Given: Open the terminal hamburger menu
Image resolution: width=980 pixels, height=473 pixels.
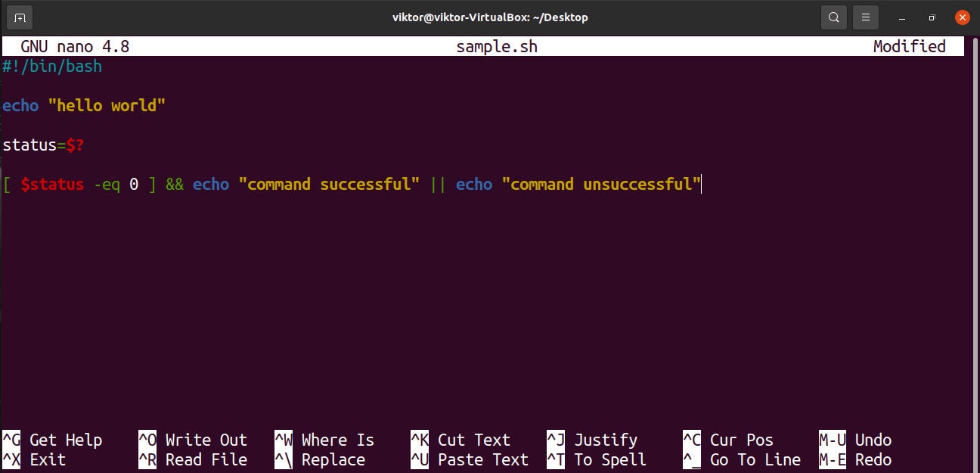Looking at the screenshot, I should 865,17.
